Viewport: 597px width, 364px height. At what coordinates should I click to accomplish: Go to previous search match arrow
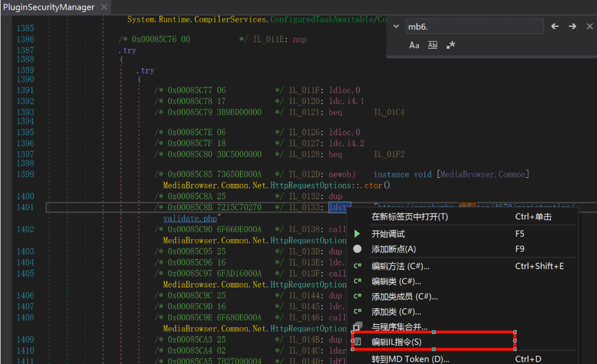(555, 26)
